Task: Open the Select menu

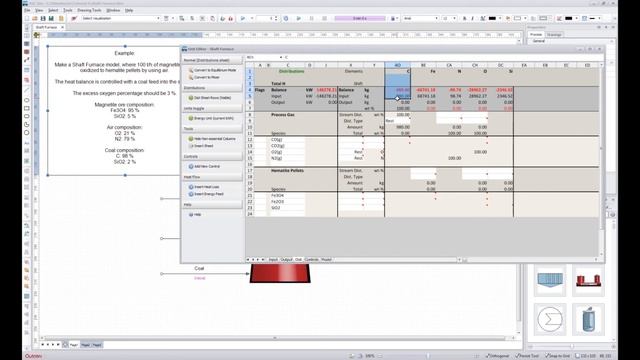Action: [x=53, y=10]
